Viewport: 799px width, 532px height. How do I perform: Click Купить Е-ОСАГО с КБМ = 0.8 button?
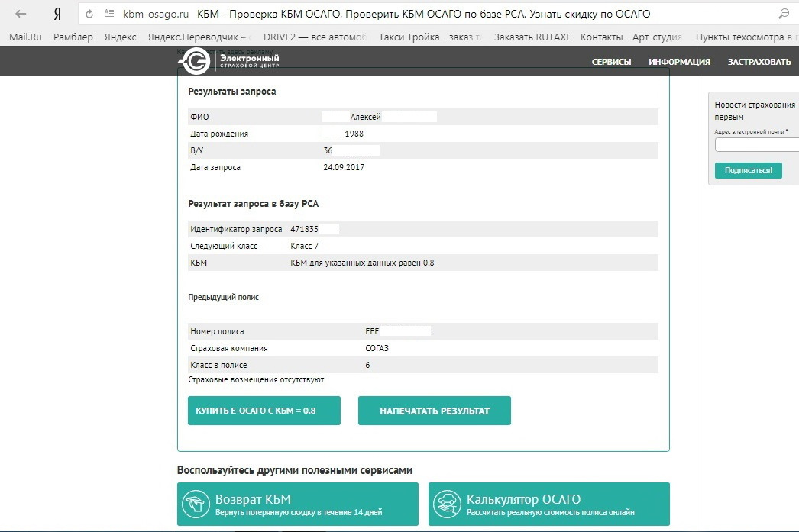point(264,411)
